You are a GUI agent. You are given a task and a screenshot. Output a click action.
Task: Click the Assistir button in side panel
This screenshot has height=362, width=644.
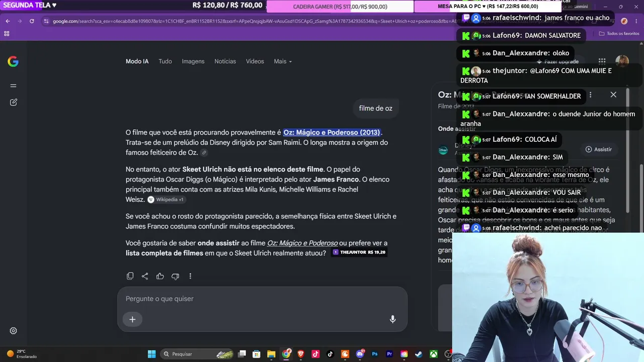coord(598,149)
